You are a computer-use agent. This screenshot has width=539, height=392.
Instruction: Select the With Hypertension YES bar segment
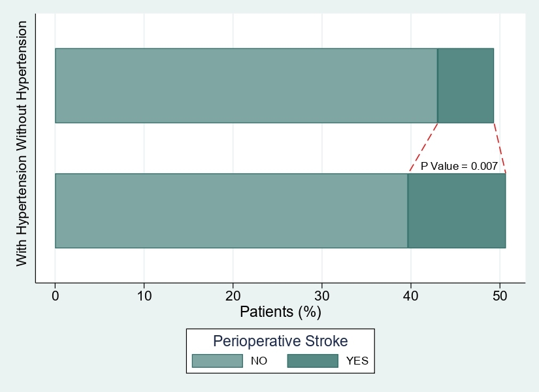pos(457,211)
